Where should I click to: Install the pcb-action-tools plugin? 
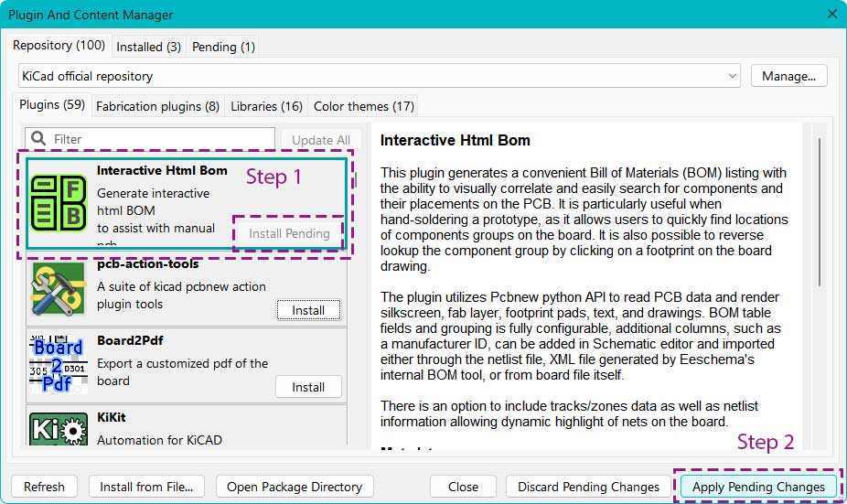308,310
